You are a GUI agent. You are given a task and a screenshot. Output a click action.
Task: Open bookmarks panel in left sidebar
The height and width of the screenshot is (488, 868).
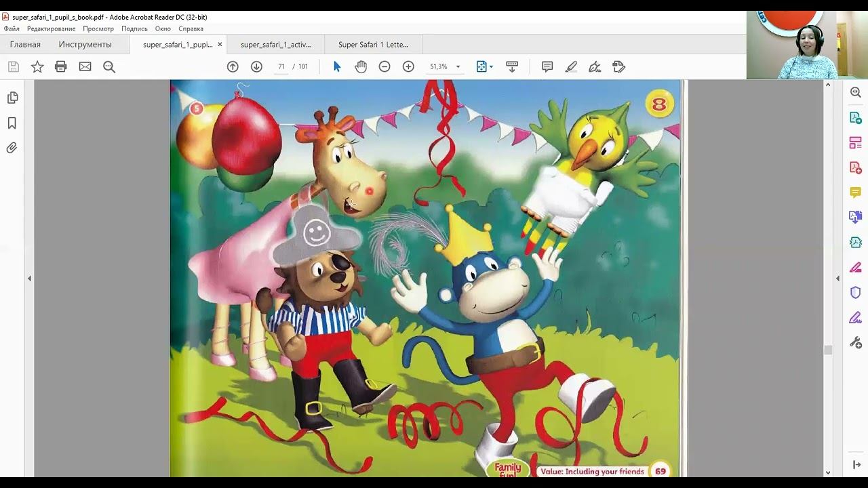(12, 123)
